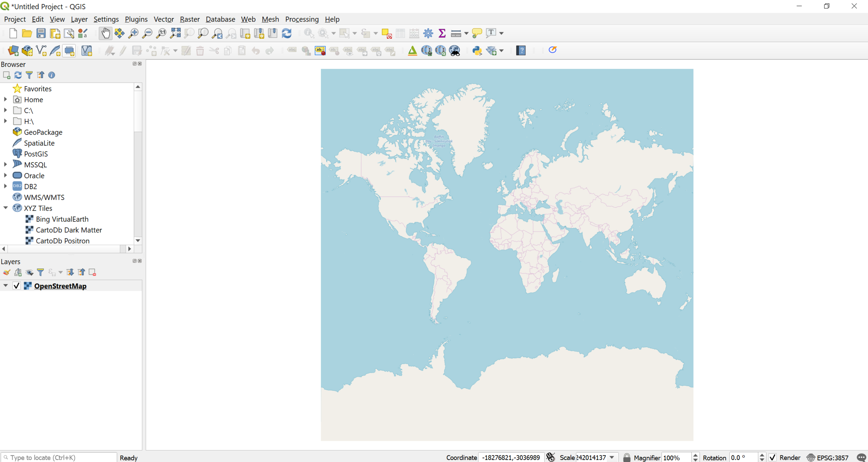The image size is (868, 462).
Task: Open the Processing Toolbox gear icon
Action: click(428, 33)
